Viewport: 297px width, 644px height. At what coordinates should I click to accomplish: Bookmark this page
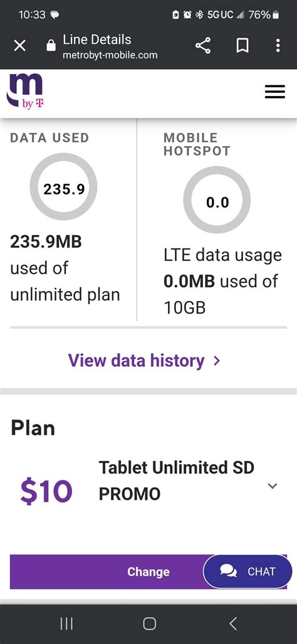point(242,46)
